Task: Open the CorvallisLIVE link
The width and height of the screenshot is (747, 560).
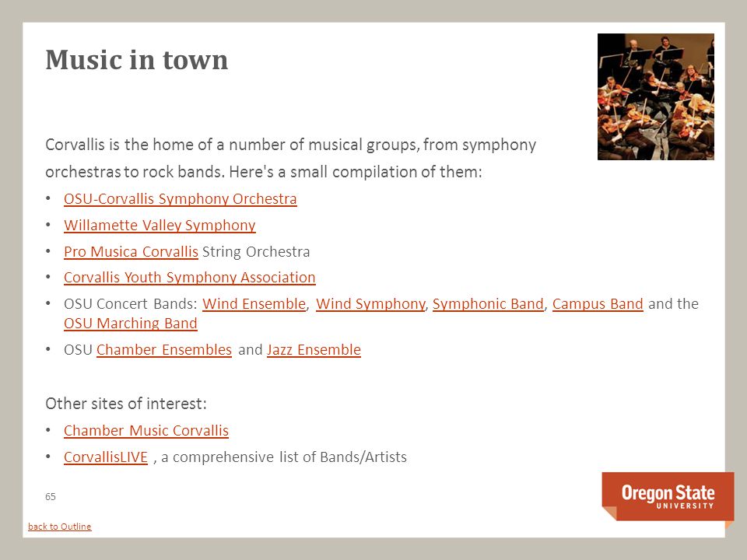Action: coord(106,457)
